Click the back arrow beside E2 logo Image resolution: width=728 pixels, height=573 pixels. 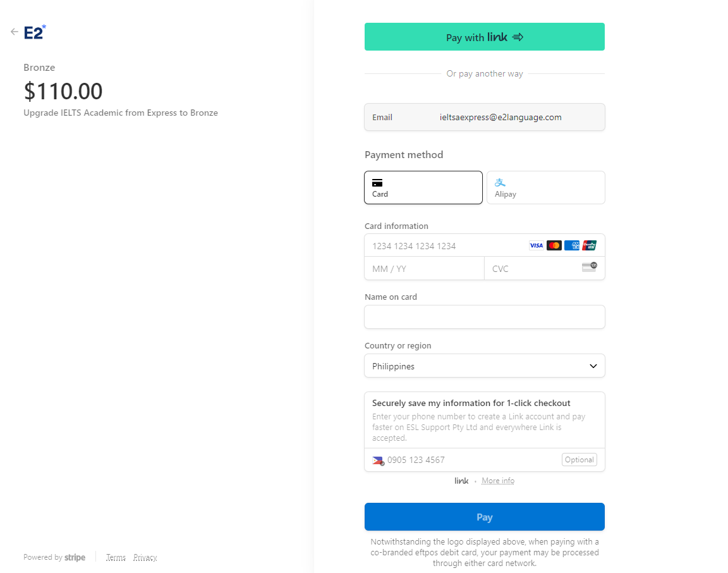(x=15, y=32)
